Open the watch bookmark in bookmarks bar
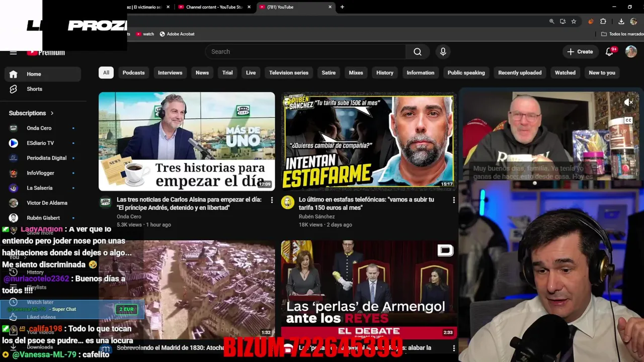This screenshot has height=362, width=644. 145,34
